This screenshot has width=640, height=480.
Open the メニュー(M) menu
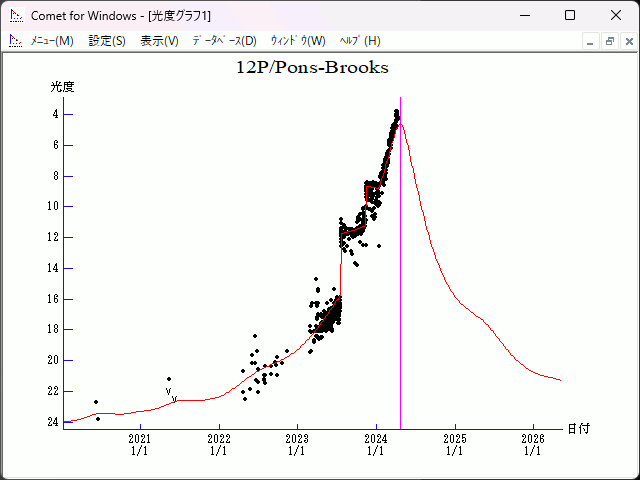pyautogui.click(x=52, y=41)
